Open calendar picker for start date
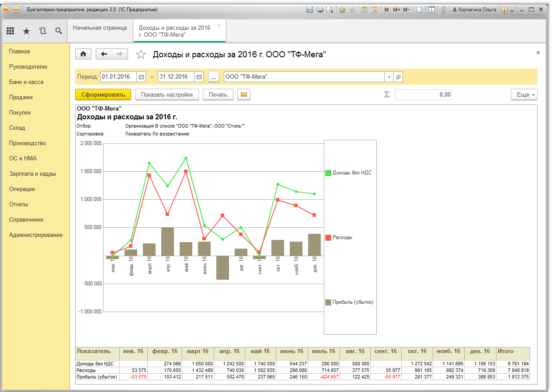 (x=141, y=77)
